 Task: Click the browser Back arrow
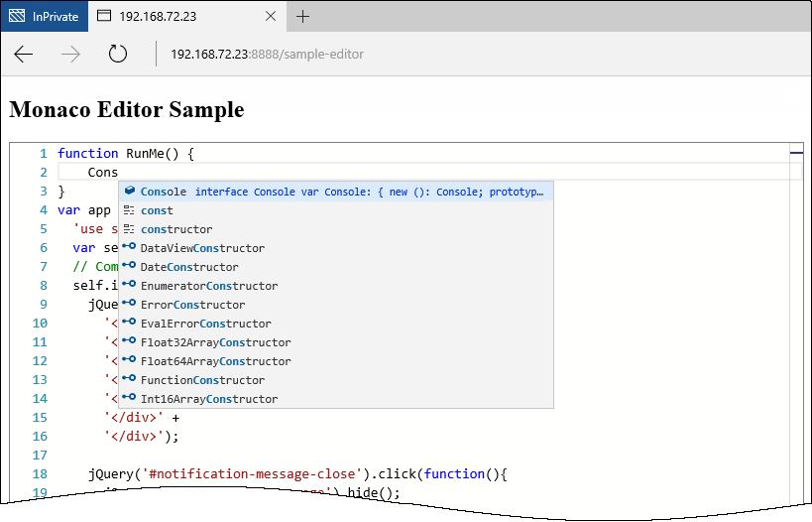coord(24,54)
